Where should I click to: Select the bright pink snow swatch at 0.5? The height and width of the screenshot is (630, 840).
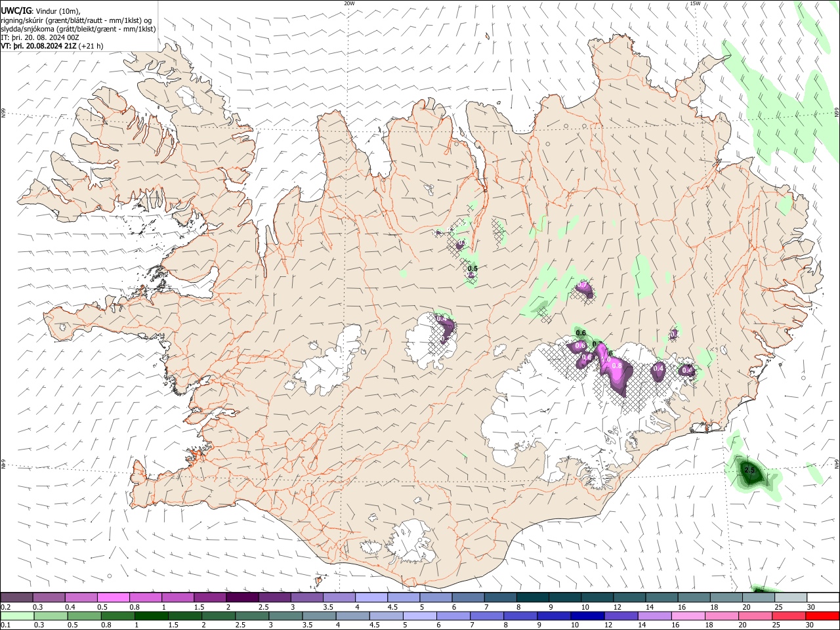(x=113, y=597)
